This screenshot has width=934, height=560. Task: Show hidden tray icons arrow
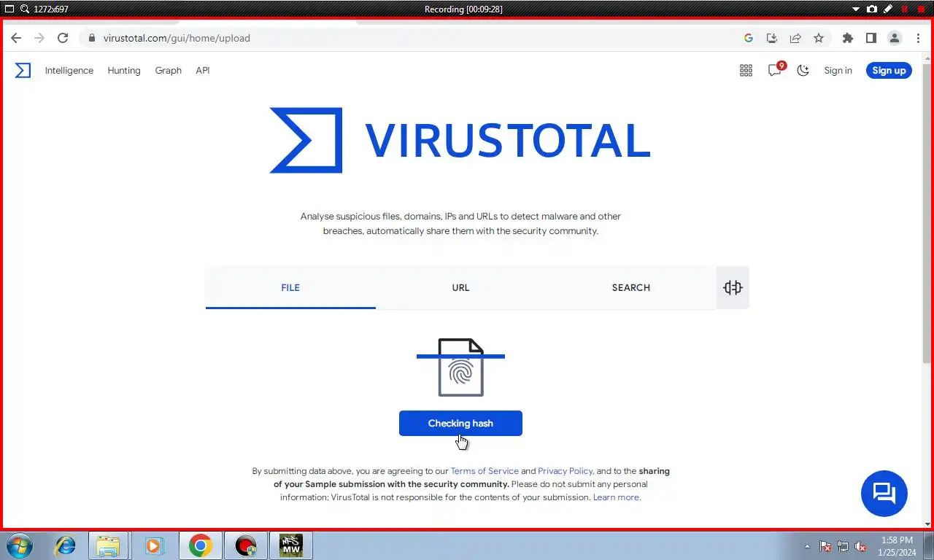pos(807,546)
